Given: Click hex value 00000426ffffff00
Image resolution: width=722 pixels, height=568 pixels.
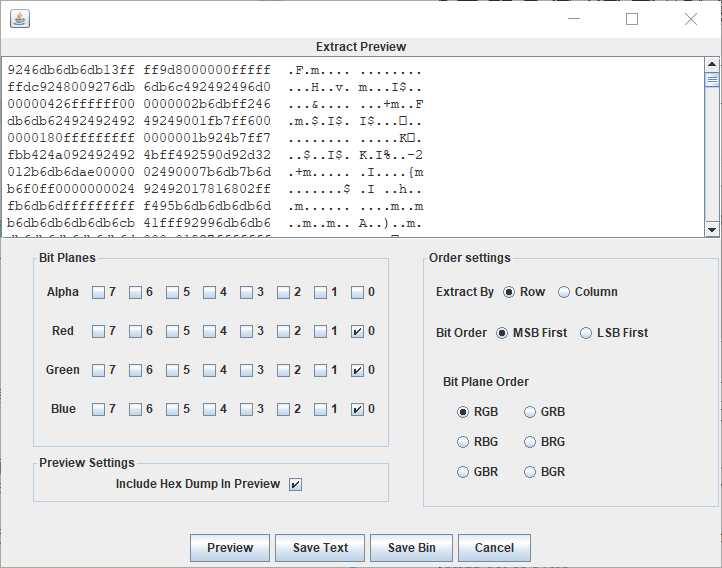Looking at the screenshot, I should (71, 104).
